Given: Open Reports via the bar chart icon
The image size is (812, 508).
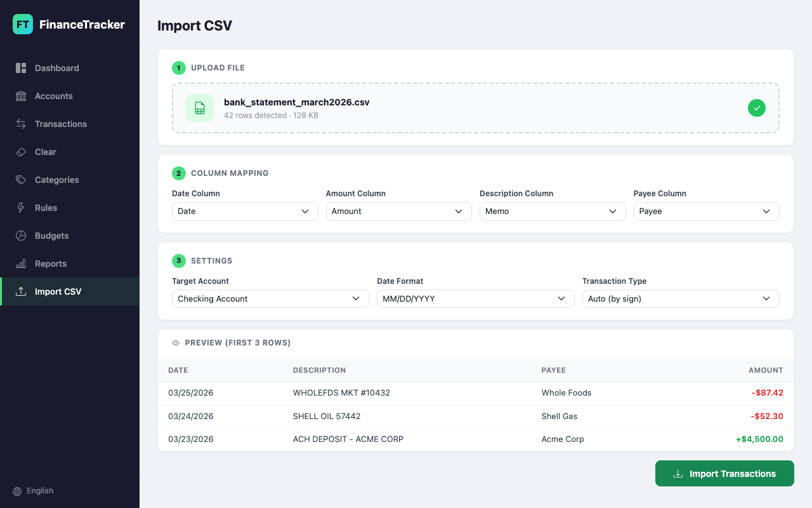Looking at the screenshot, I should click(x=21, y=264).
